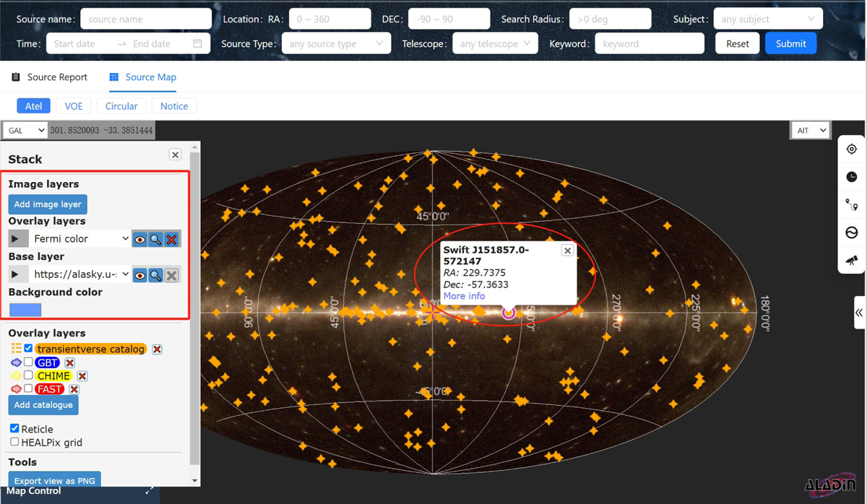The height and width of the screenshot is (504, 867).
Task: Open the GAL coordinate frame dropdown
Action: click(26, 131)
